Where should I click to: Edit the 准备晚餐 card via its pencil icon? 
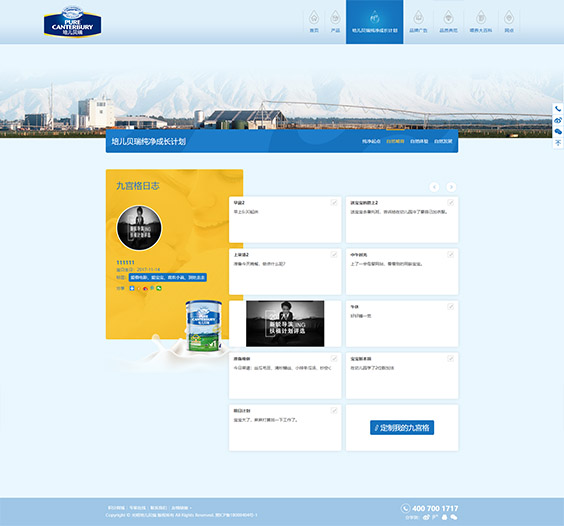[x=334, y=358]
